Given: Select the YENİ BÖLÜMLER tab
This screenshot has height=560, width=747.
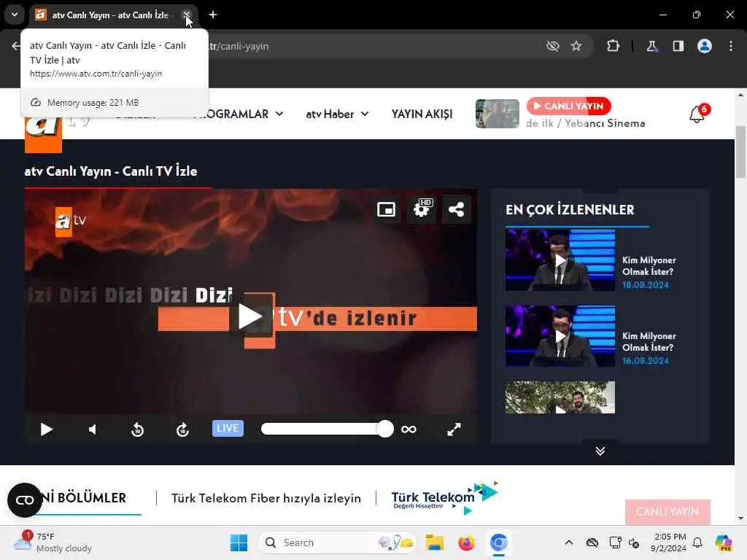Looking at the screenshot, I should (85, 498).
